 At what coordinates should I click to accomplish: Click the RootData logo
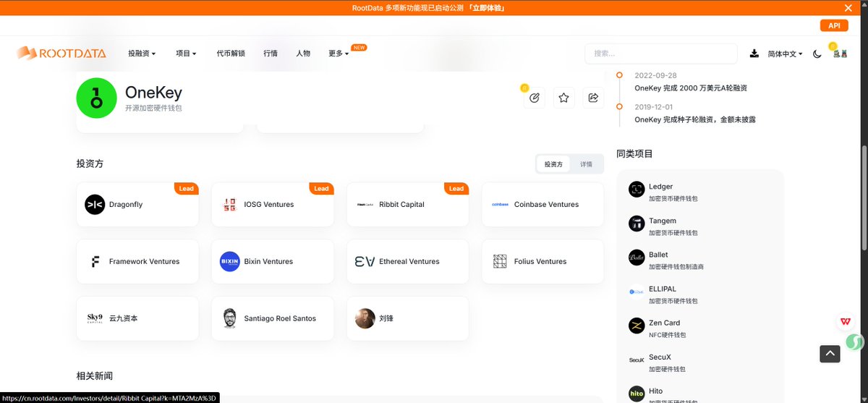click(x=61, y=53)
